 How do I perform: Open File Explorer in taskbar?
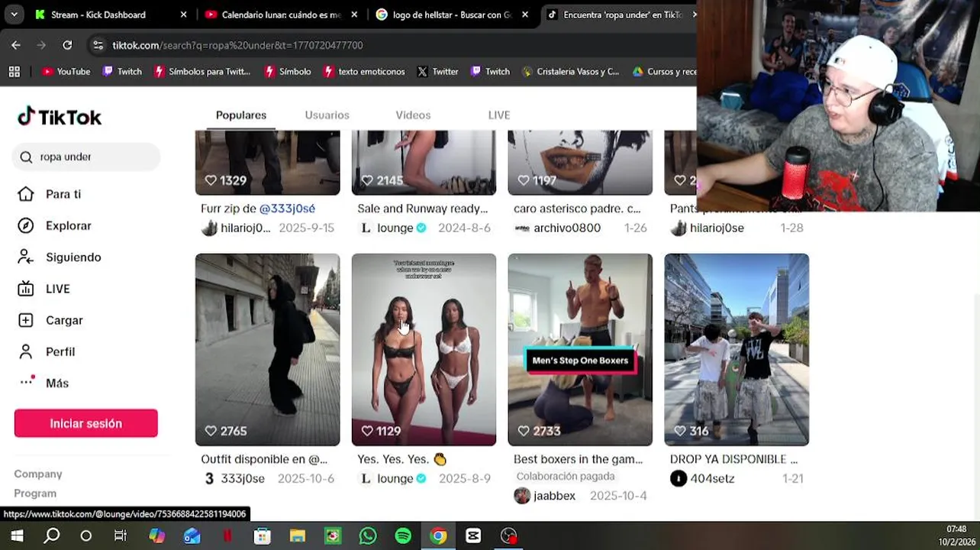click(298, 535)
